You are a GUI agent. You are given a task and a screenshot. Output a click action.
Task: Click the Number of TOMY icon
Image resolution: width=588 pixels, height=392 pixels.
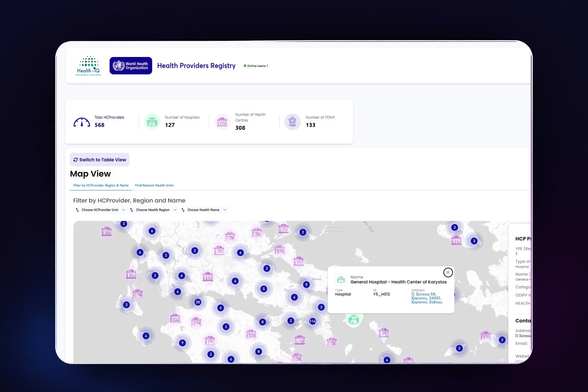292,122
